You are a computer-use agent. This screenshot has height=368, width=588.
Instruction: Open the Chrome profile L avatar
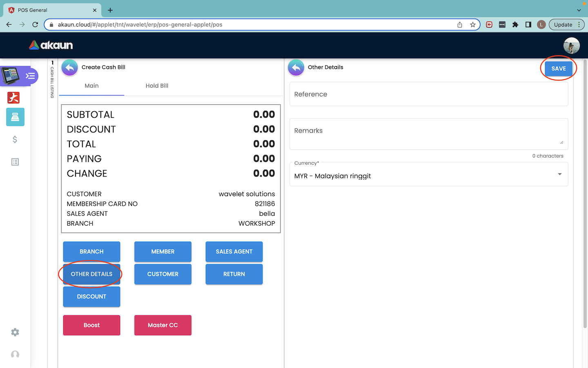pos(541,25)
